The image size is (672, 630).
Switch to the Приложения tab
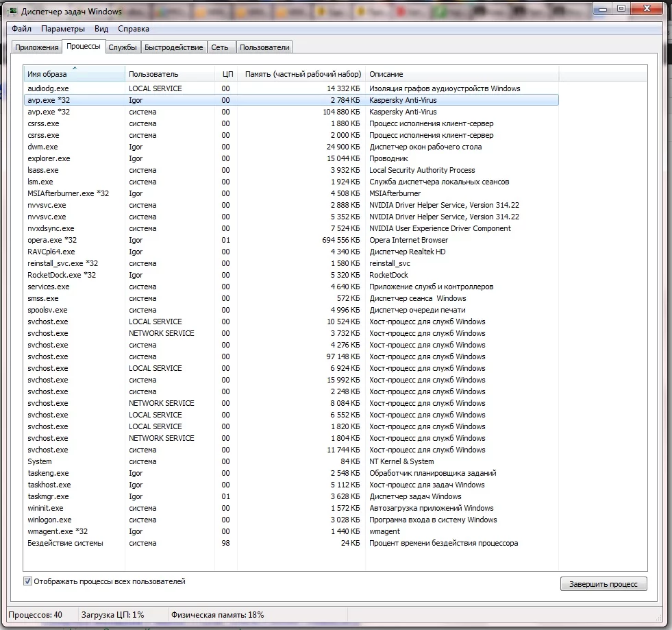(37, 47)
